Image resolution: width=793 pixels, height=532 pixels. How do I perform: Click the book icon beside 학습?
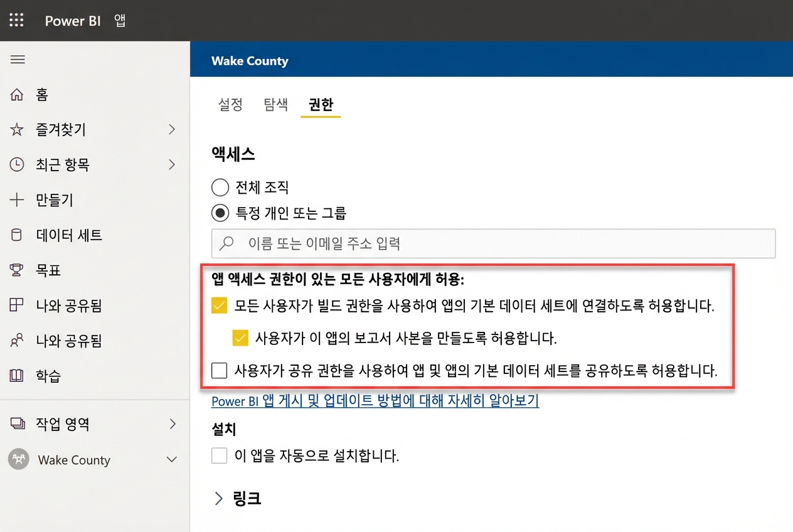pos(17,376)
